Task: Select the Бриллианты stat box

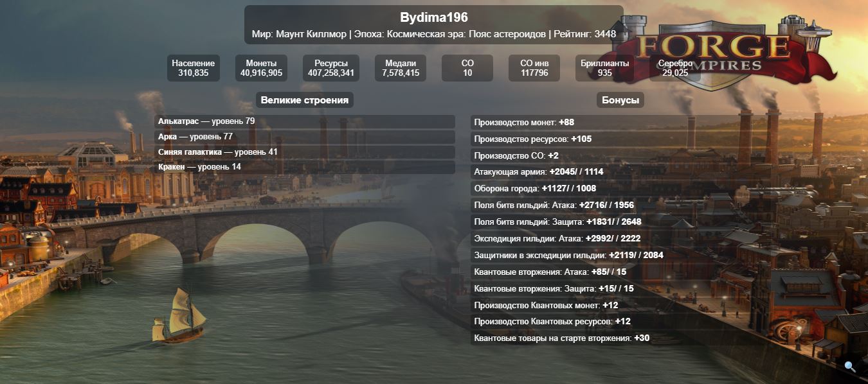Action: [604, 68]
